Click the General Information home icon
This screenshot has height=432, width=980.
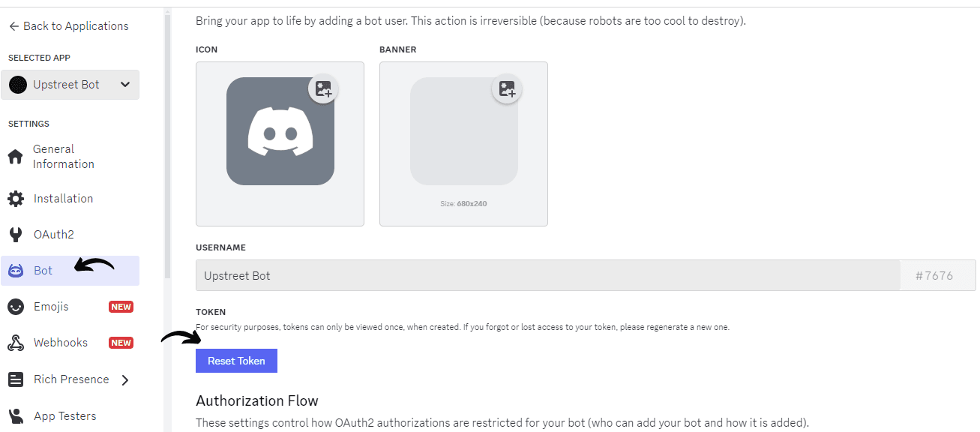tap(15, 157)
